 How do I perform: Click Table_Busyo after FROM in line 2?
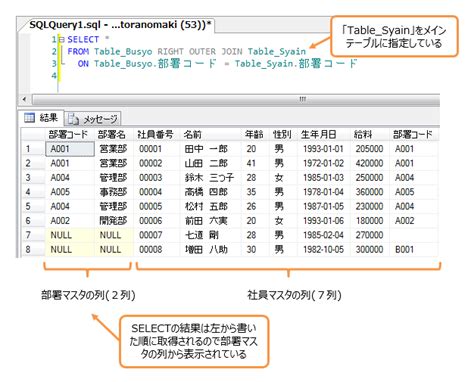point(123,52)
